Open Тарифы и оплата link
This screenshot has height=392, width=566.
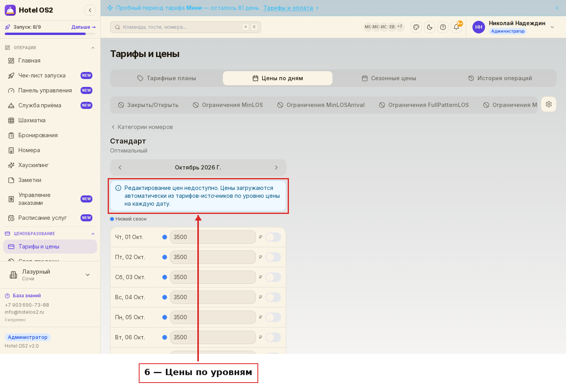pos(288,8)
